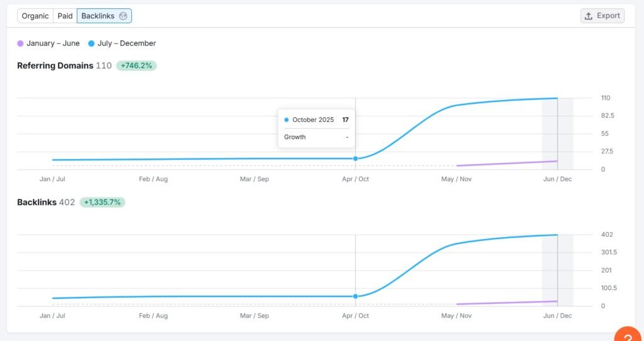Switch to the Paid tab

(65, 16)
